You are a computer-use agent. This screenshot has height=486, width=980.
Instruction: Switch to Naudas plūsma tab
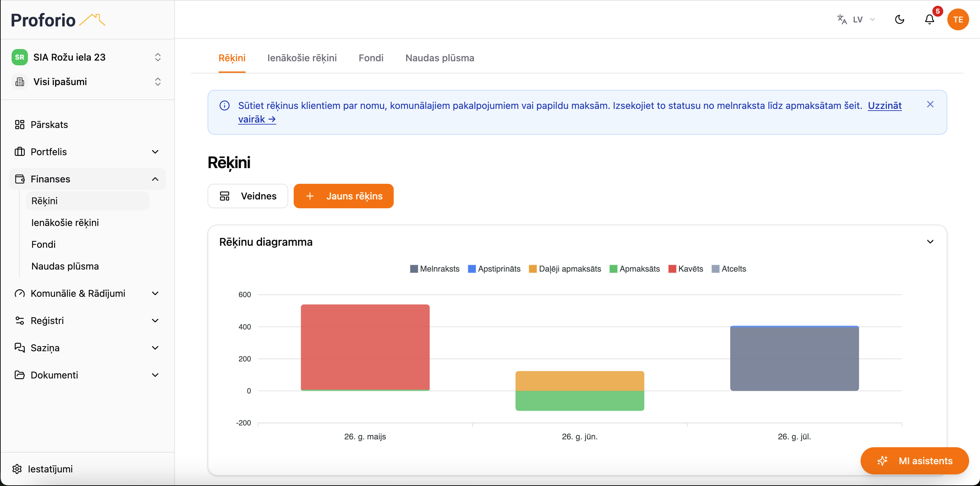[x=439, y=58]
